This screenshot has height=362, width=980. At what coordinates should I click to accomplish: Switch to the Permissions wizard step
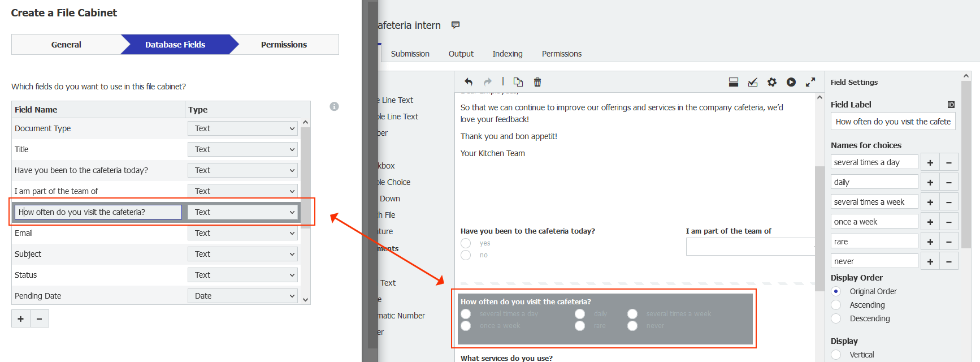click(x=284, y=45)
